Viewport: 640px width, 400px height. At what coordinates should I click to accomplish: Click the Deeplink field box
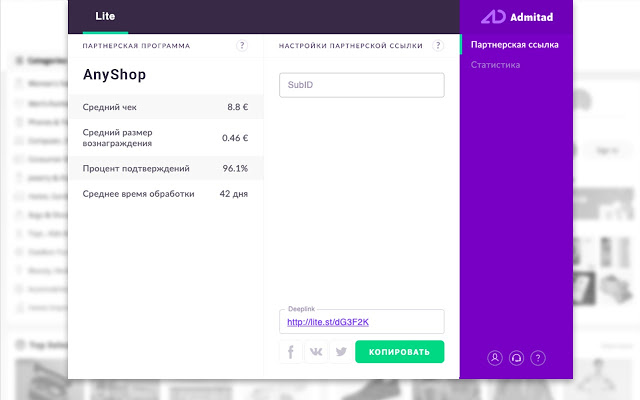(362, 321)
